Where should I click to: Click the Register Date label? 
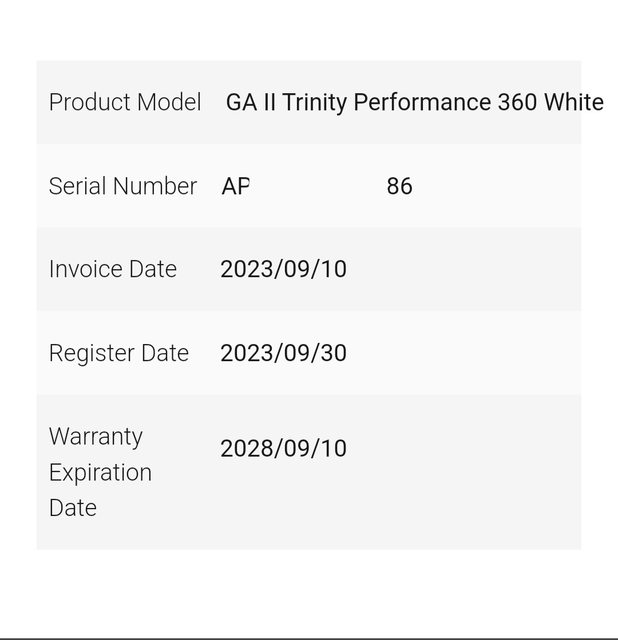click(x=119, y=353)
